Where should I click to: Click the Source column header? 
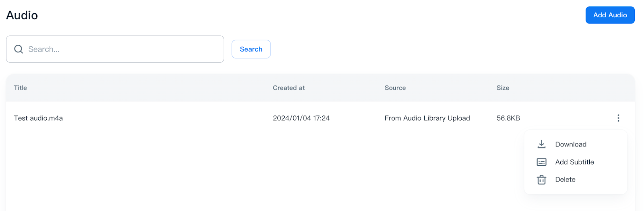(x=395, y=88)
